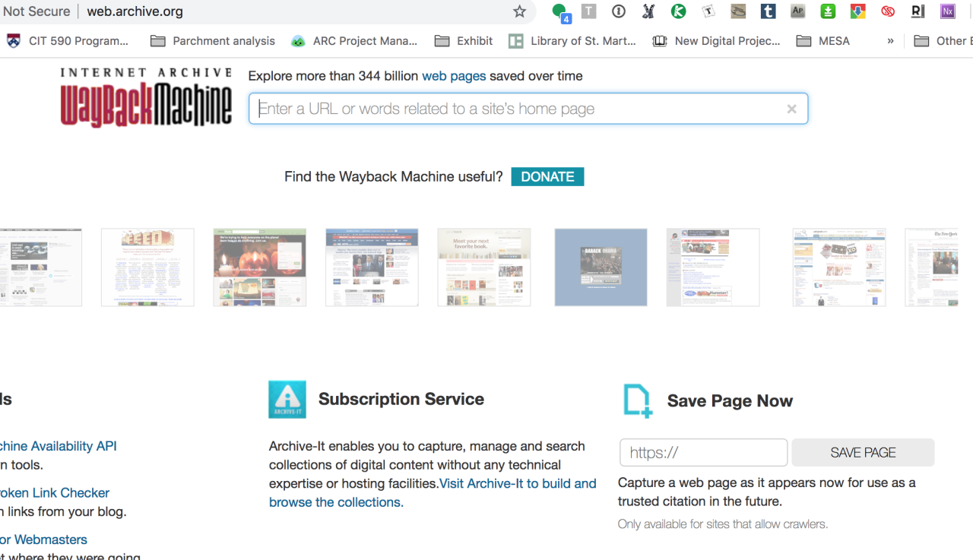Viewport: 973px width, 560px height.
Task: Open the red Creative Cloud extension icon
Action: (x=888, y=11)
